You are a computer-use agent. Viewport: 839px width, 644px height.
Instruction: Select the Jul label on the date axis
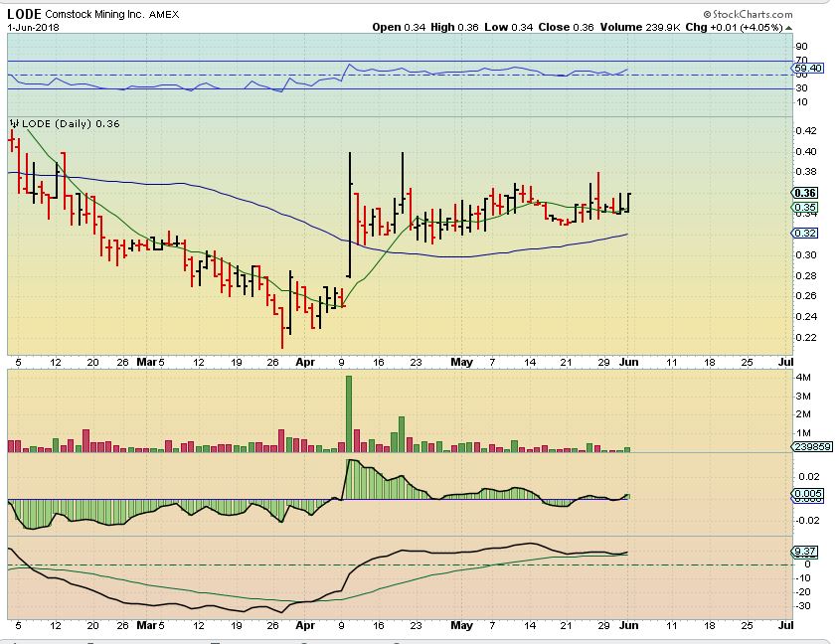[785, 362]
